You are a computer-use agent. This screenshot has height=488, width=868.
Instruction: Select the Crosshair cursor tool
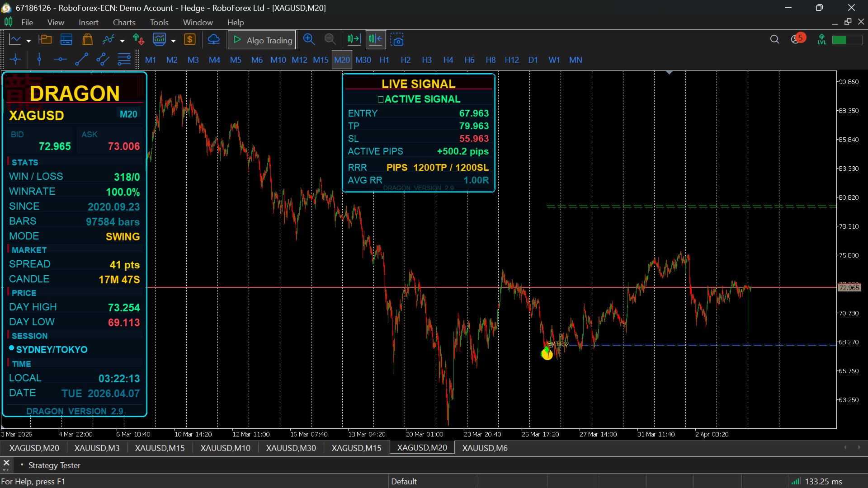coord(15,60)
